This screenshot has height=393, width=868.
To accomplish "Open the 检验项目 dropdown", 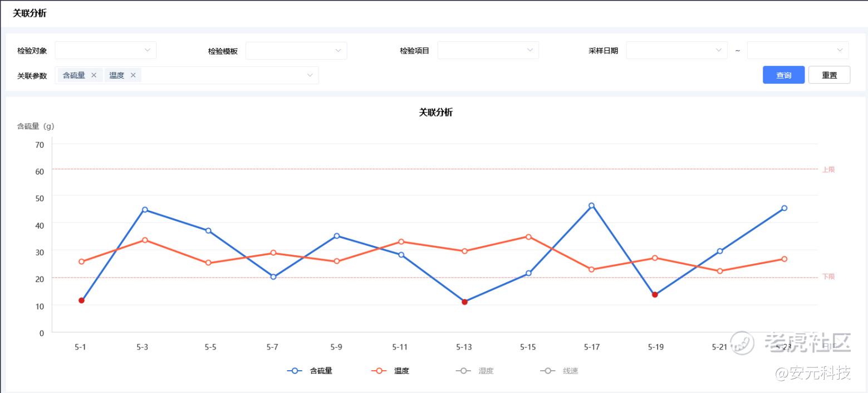I will click(x=488, y=50).
